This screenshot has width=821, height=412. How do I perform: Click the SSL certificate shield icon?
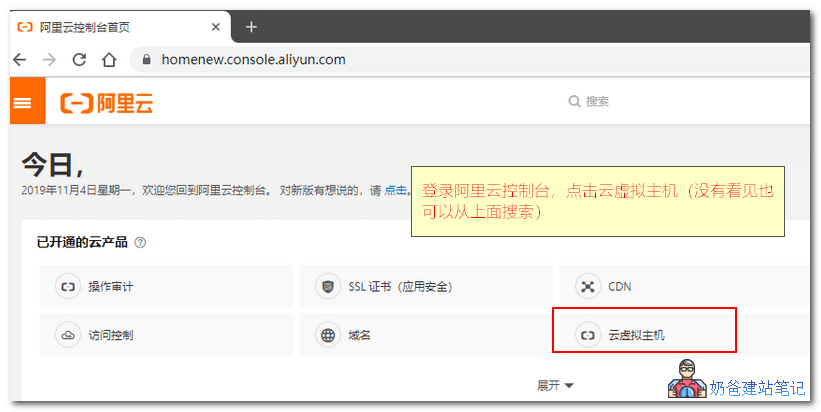[328, 286]
